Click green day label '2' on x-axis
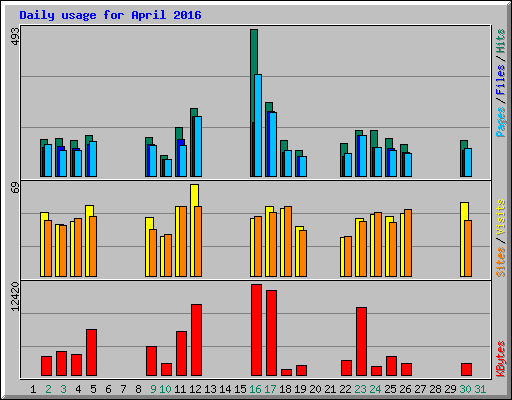Viewport: 512px width, 400px height. [x=48, y=389]
